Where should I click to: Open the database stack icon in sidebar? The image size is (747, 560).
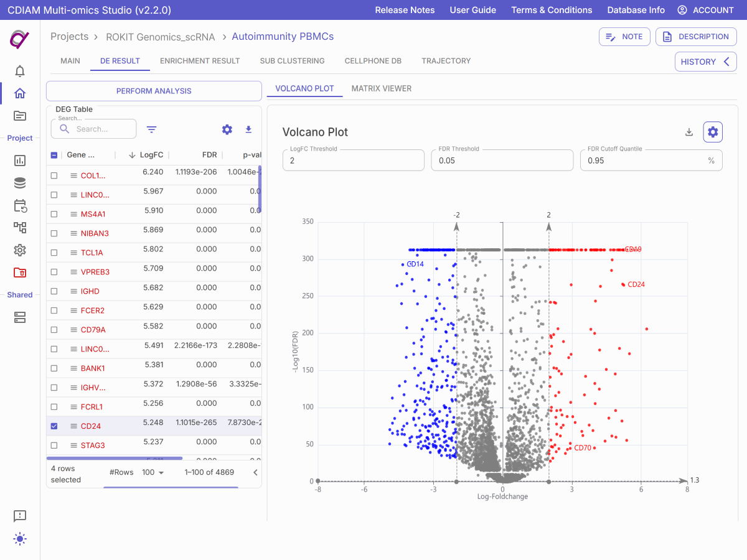coord(20,183)
